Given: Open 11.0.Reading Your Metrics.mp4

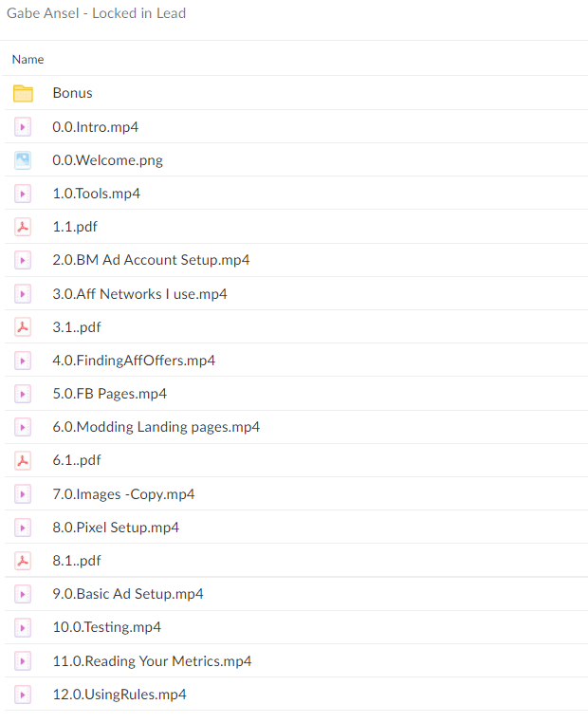Looking at the screenshot, I should [152, 661].
